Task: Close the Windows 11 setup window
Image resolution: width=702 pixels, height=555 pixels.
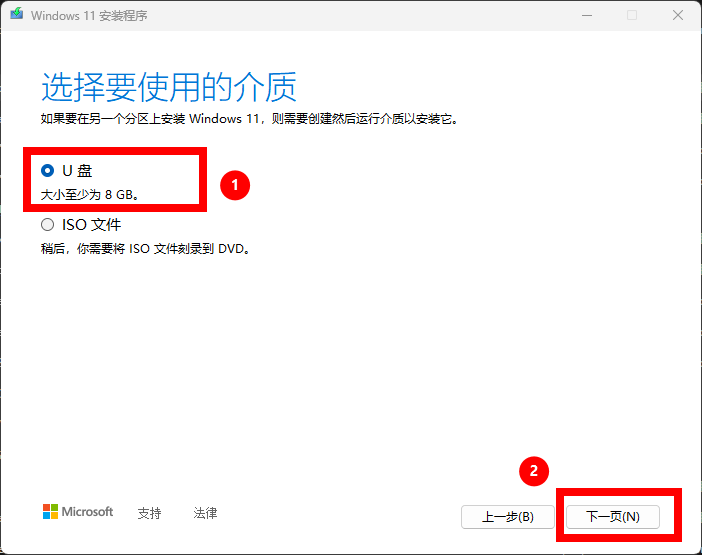Action: coord(677,16)
